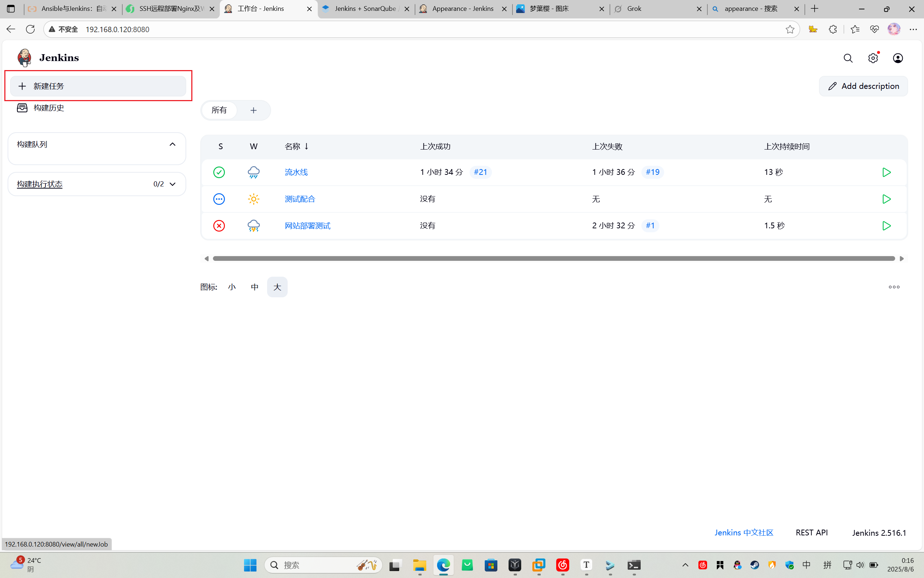
Task: Sort by 上次失败 column header
Action: coord(607,146)
